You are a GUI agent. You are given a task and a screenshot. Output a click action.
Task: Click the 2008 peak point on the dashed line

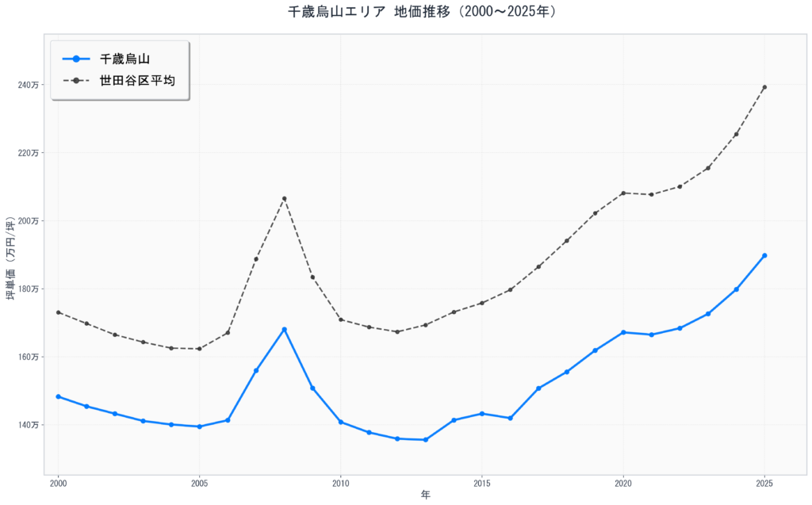pyautogui.click(x=284, y=198)
